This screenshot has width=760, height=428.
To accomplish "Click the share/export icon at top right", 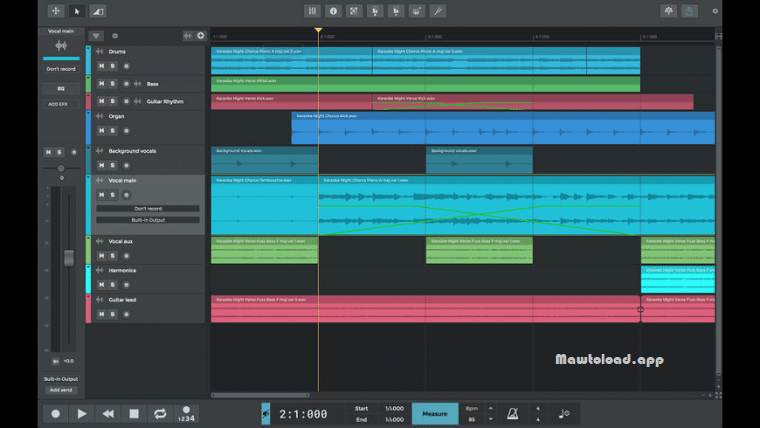I will (x=689, y=11).
